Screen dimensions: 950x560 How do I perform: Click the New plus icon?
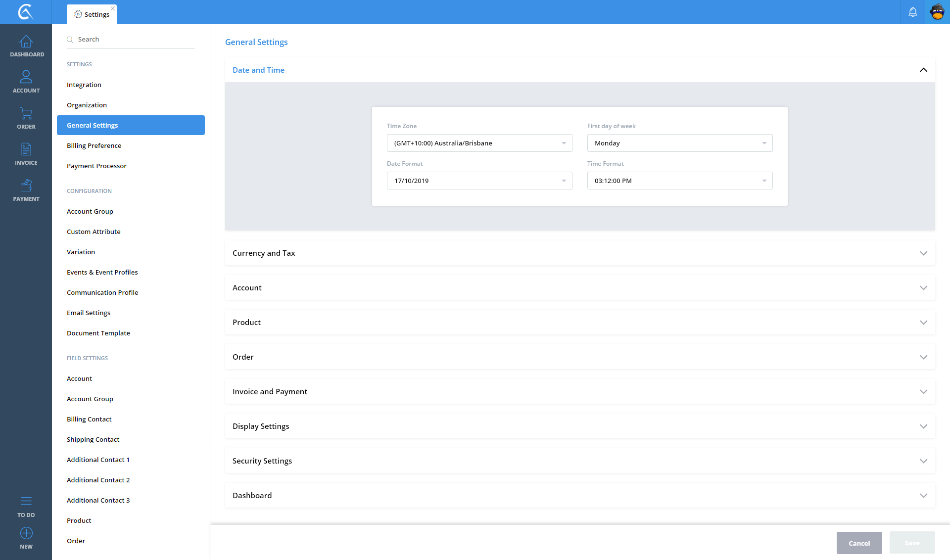[x=26, y=533]
